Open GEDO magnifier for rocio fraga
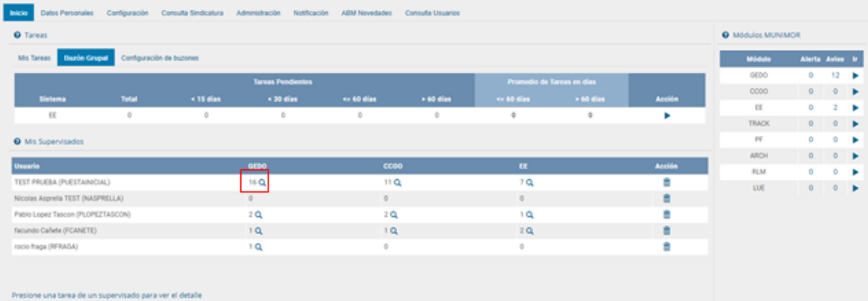 [259, 247]
